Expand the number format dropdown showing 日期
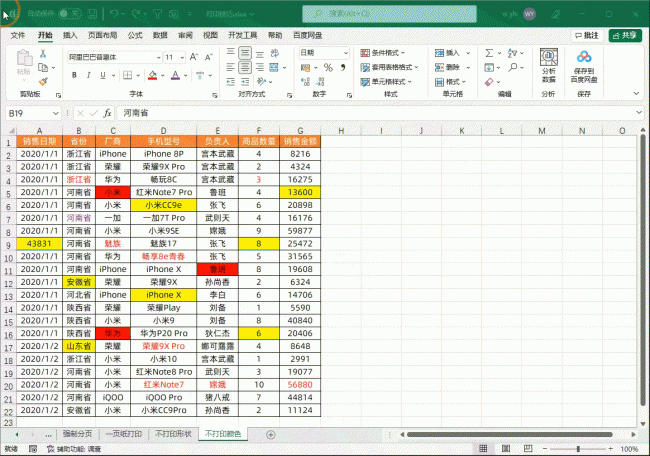This screenshot has width=650, height=456. coord(345,53)
